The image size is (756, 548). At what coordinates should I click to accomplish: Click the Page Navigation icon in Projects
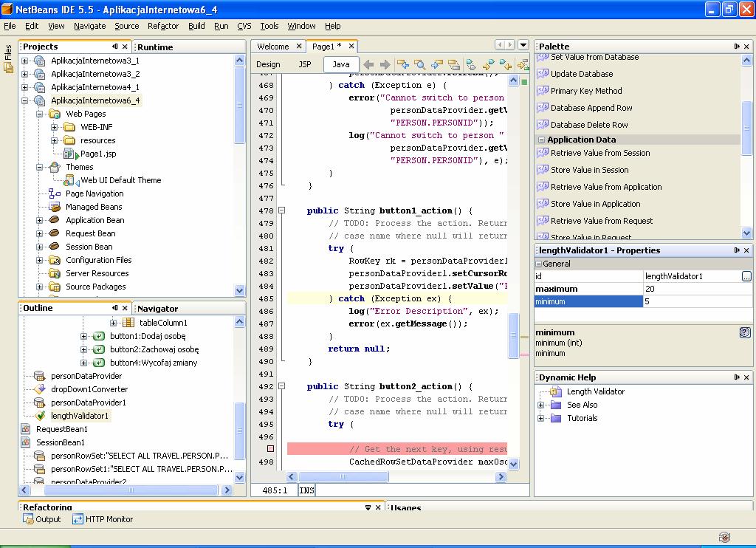[x=55, y=193]
